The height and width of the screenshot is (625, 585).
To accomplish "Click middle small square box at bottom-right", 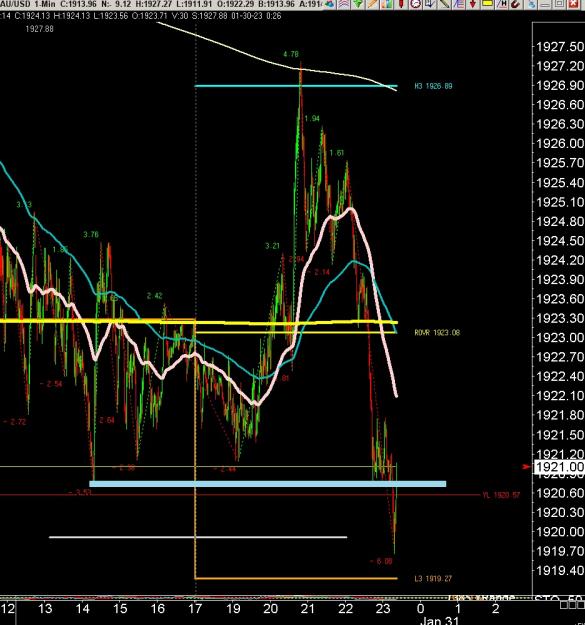I will pos(572,605).
